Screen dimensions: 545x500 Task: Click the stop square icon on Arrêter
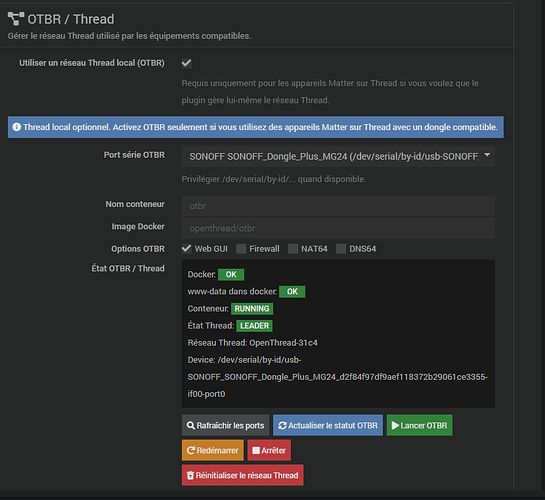[256, 450]
